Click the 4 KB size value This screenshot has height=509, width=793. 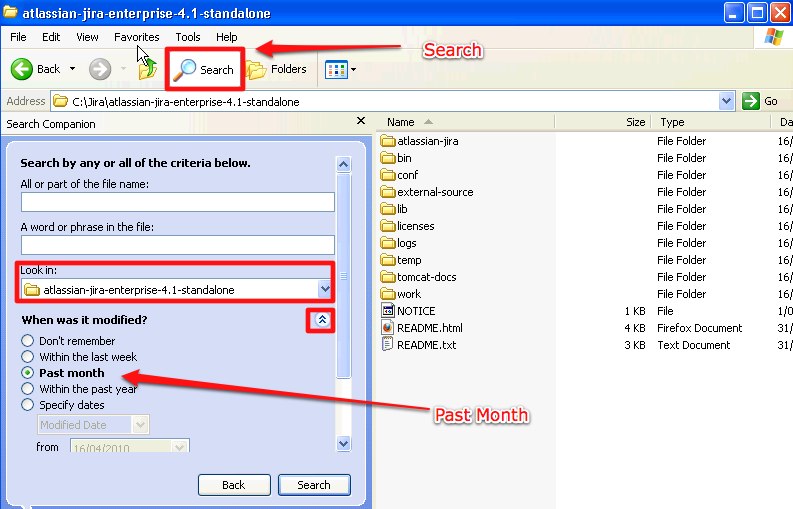[635, 328]
